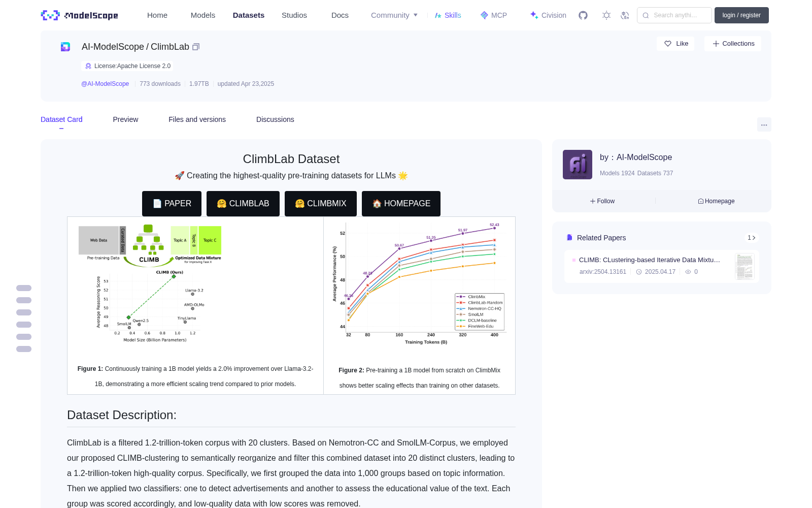Click the @AI-ModelScope owner link
This screenshot has height=508, width=812.
click(x=105, y=84)
